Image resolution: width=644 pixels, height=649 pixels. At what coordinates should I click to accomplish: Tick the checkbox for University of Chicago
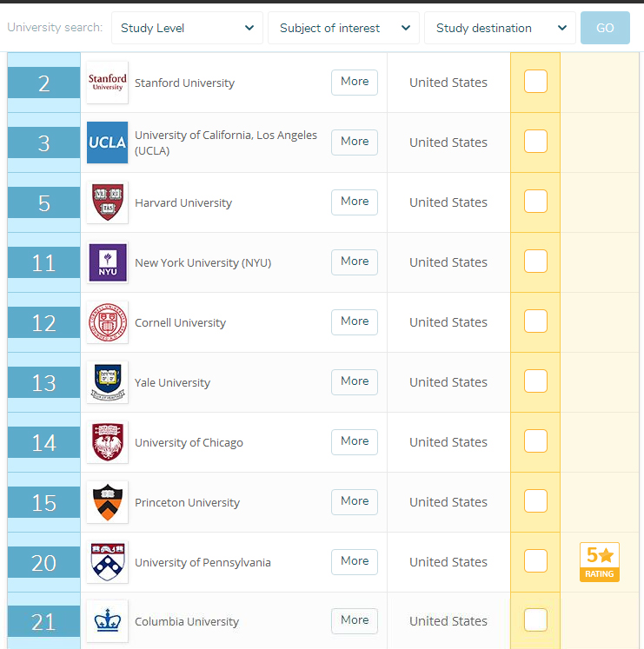535,441
